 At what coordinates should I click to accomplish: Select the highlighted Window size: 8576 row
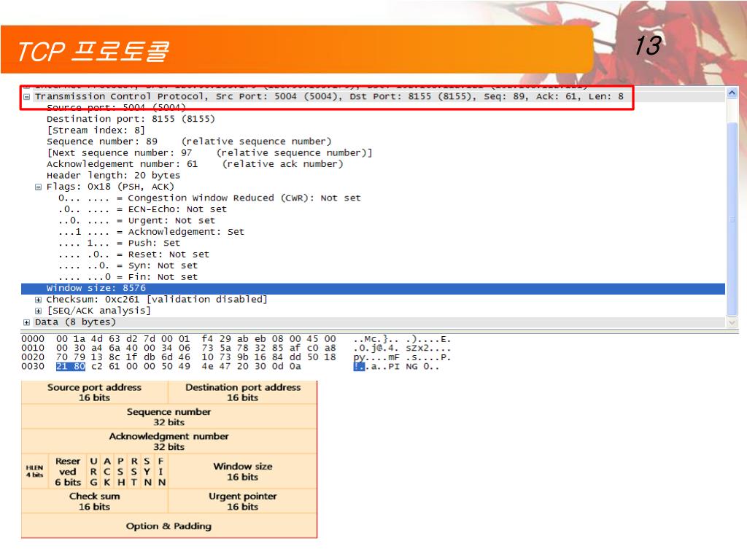(373, 289)
